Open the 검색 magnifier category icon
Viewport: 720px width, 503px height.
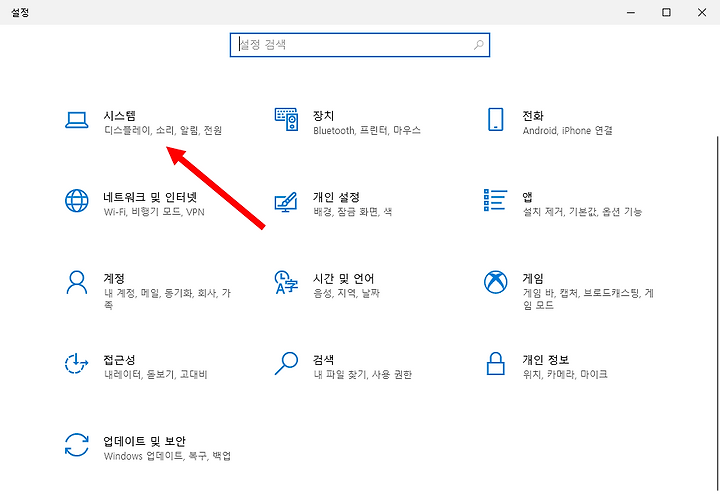tap(286, 363)
